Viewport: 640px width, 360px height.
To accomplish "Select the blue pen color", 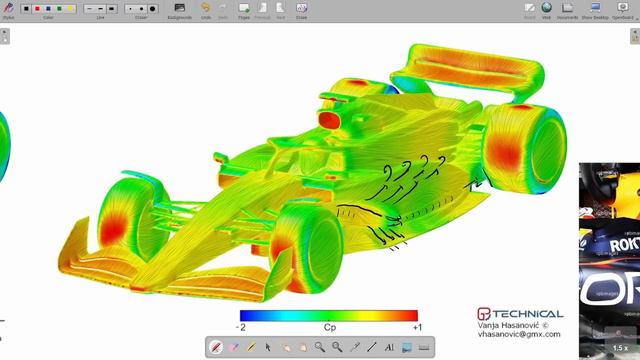I will (48, 9).
